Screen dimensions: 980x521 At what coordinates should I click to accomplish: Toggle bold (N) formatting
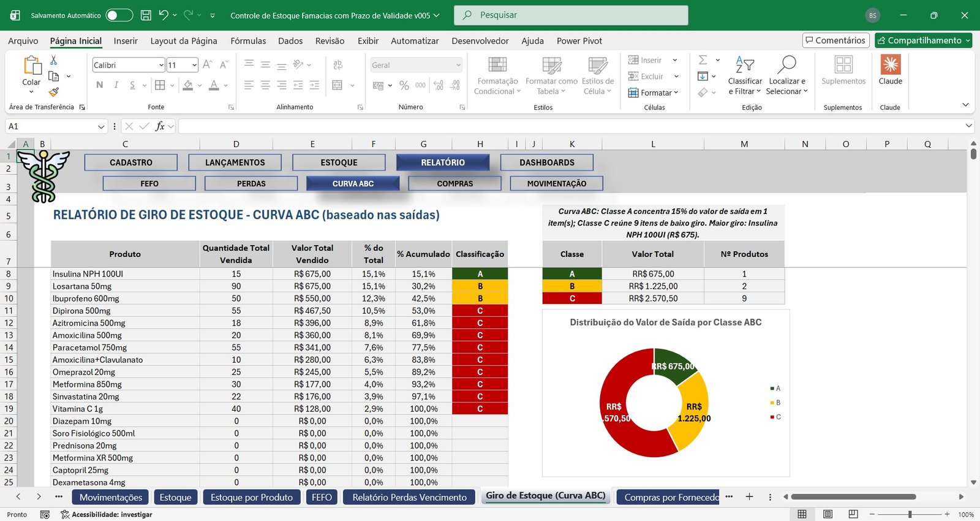(x=100, y=85)
